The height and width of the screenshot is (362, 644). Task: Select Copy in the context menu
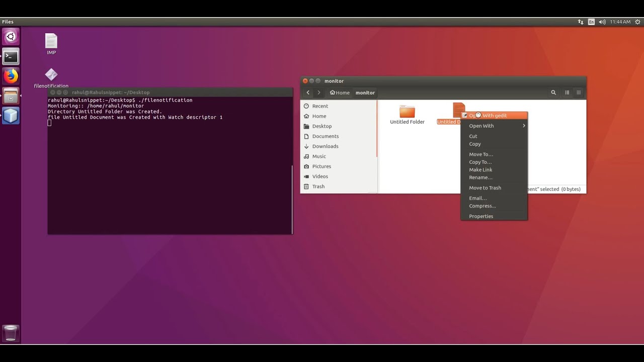click(x=494, y=144)
